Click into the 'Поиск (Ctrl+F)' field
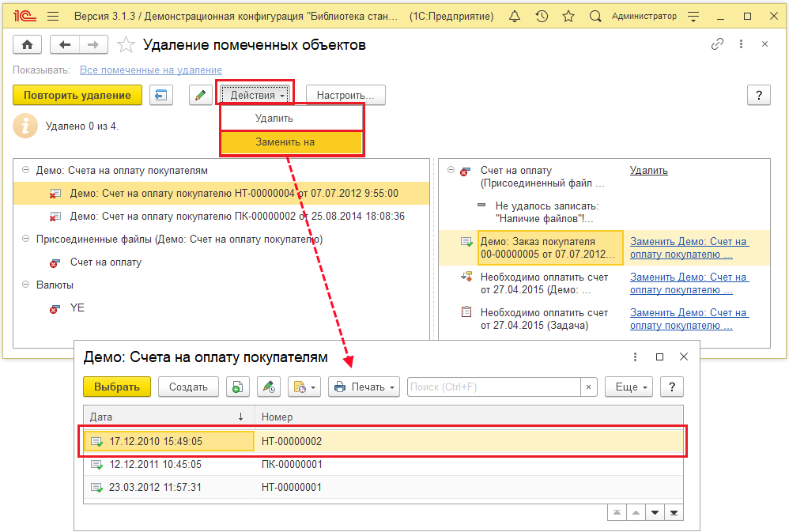Screen dimensions: 789x532 (493, 387)
